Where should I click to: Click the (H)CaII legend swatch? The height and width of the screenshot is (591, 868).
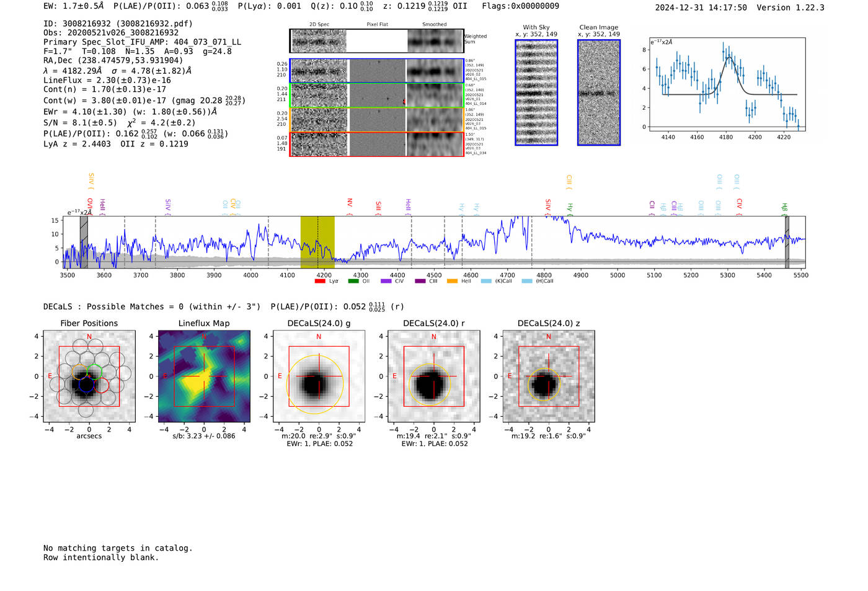tap(527, 282)
